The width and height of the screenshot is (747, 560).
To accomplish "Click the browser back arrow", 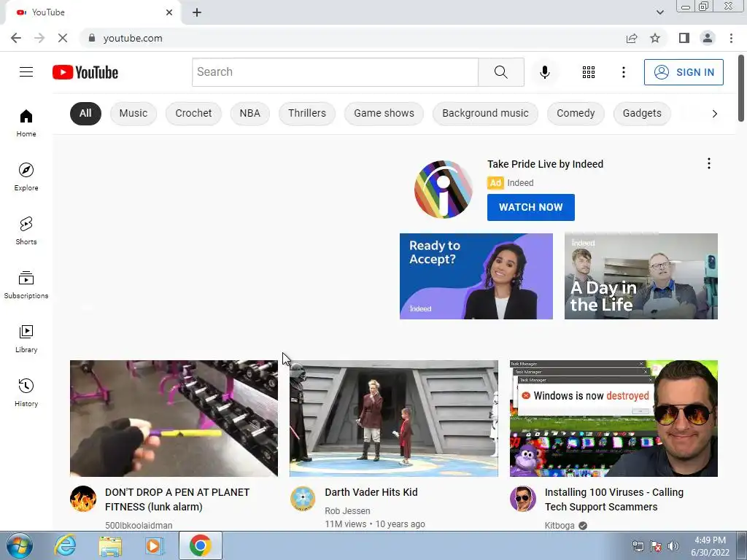I will tap(16, 38).
